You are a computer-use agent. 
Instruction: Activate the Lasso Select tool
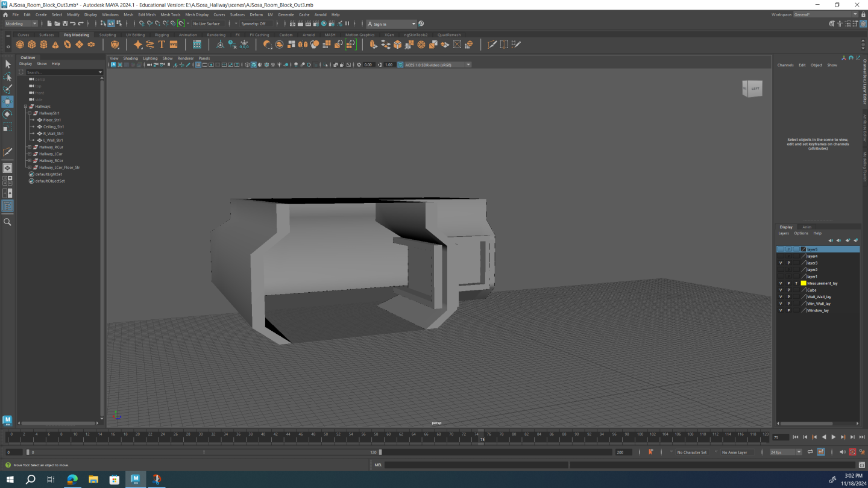[x=7, y=77]
